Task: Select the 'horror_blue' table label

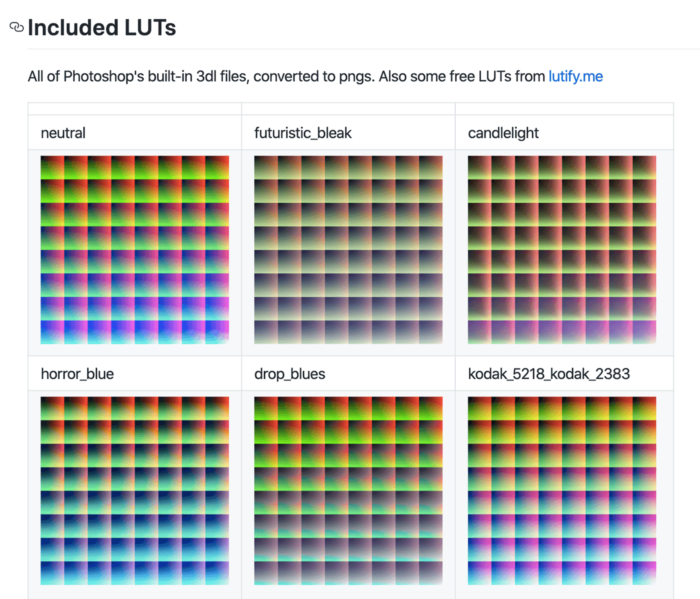Action: pos(77,374)
